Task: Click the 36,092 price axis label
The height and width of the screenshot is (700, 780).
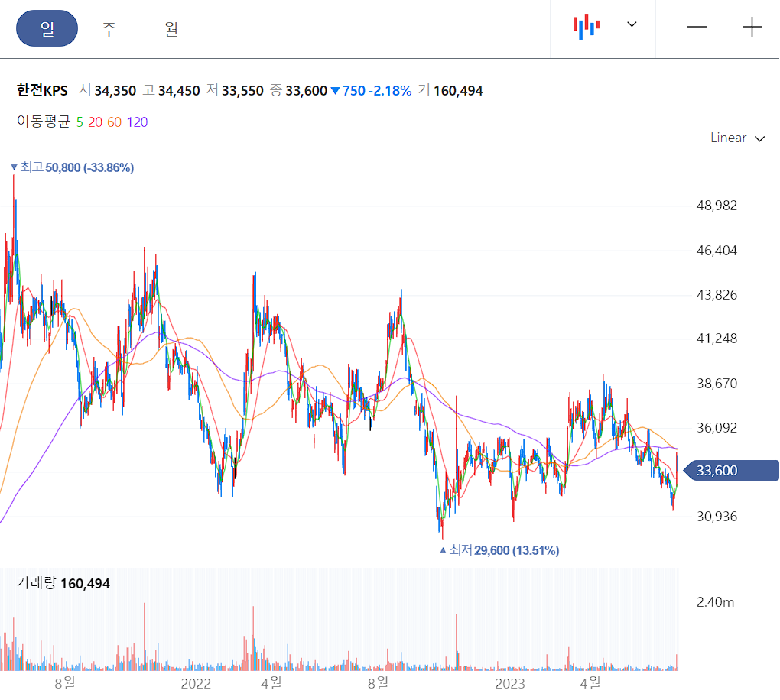Action: click(717, 427)
